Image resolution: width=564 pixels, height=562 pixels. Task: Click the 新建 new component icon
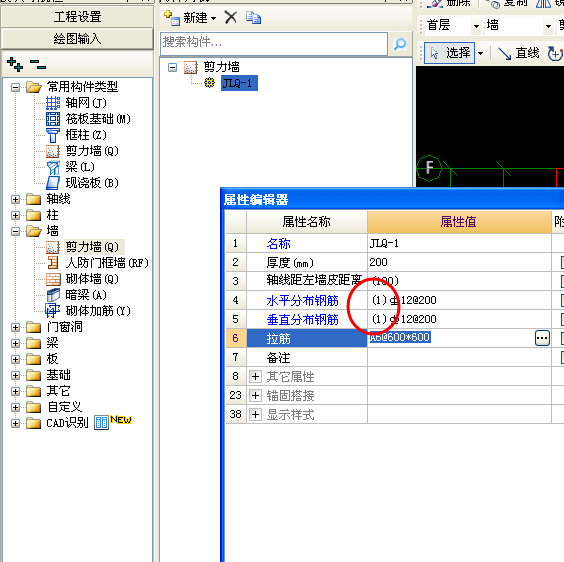coord(172,18)
